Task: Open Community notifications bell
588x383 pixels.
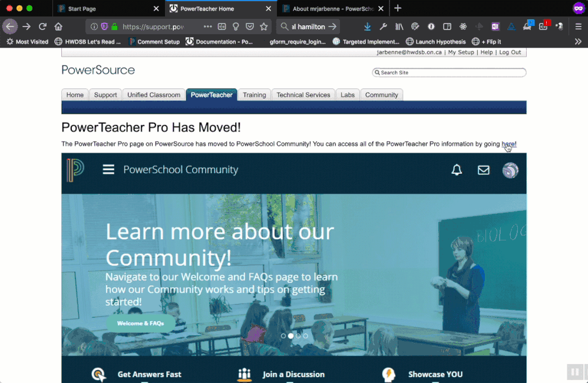Action: coord(457,170)
